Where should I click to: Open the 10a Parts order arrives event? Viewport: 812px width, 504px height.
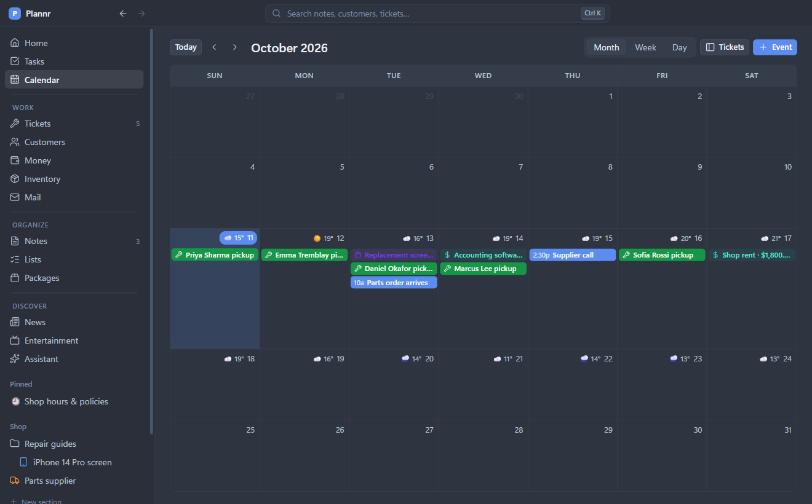tap(394, 283)
